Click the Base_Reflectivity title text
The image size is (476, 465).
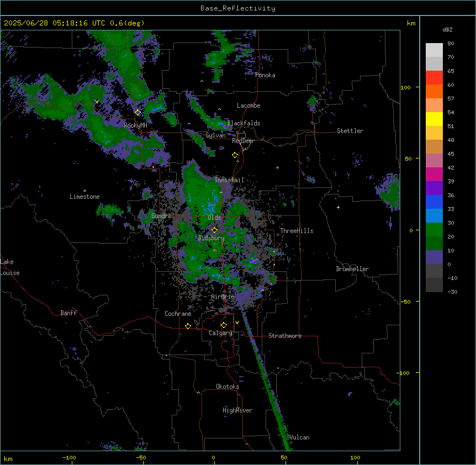click(237, 8)
